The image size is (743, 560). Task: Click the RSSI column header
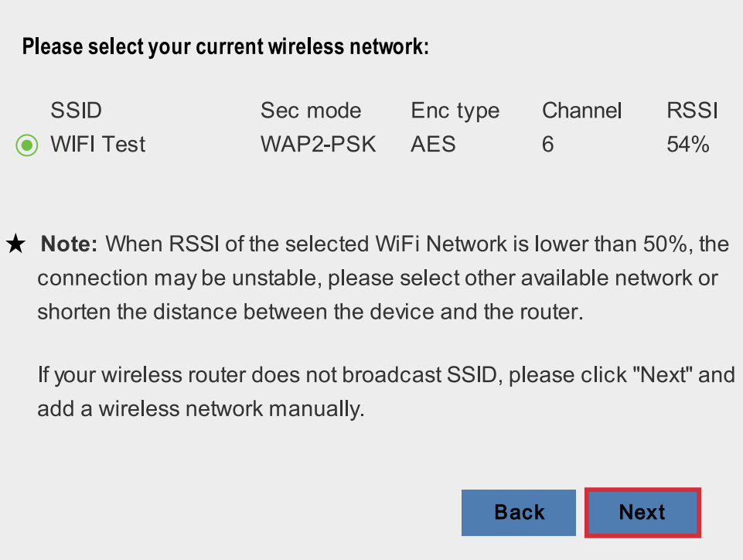click(692, 111)
